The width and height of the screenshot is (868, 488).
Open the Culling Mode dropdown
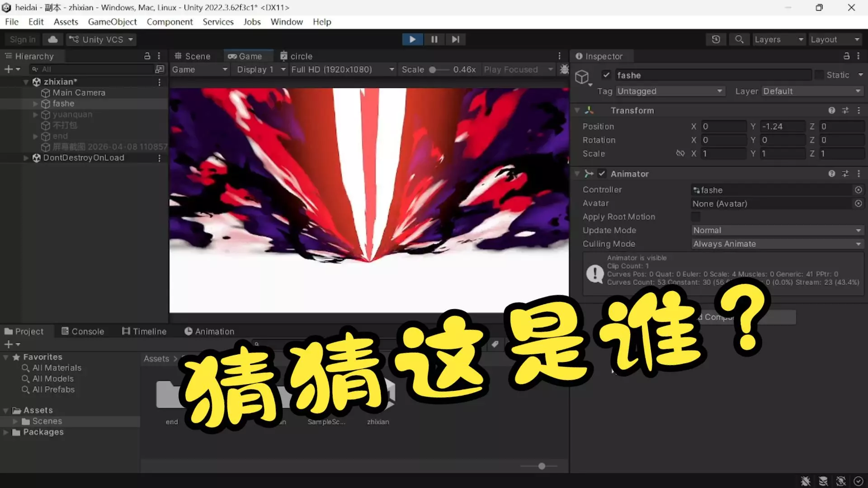coord(777,244)
